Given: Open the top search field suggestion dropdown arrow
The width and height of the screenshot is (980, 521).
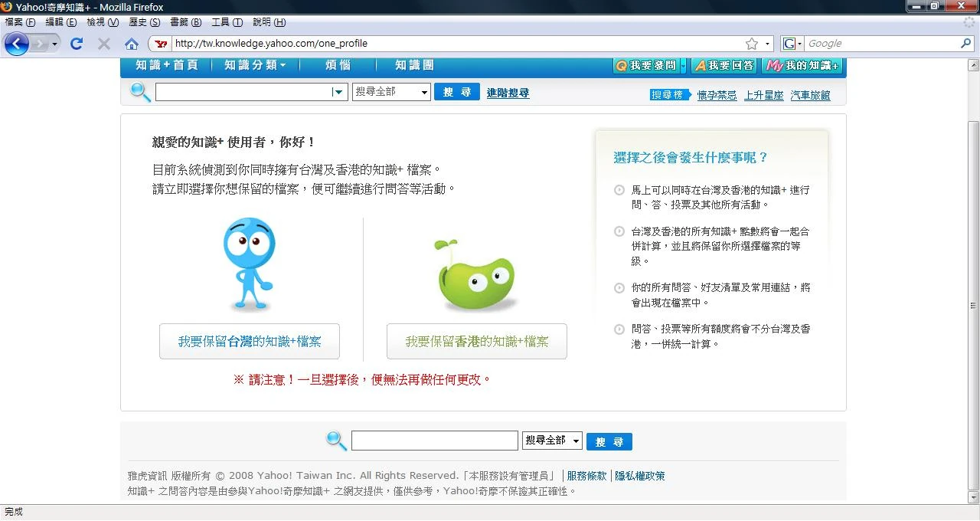Looking at the screenshot, I should [x=339, y=92].
